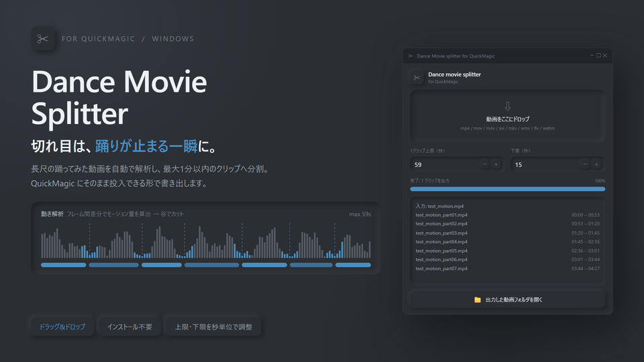Click the 03:44 – 04:27 time range

coord(585,268)
